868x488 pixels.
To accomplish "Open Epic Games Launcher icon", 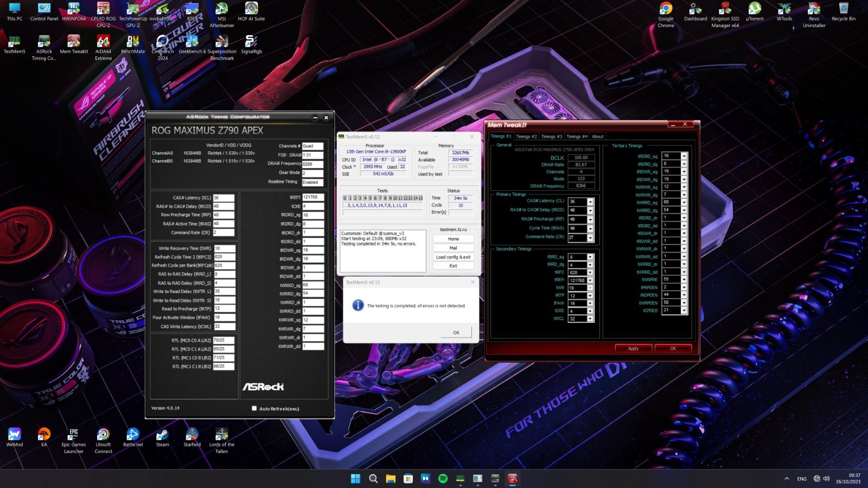I will 74,441.
